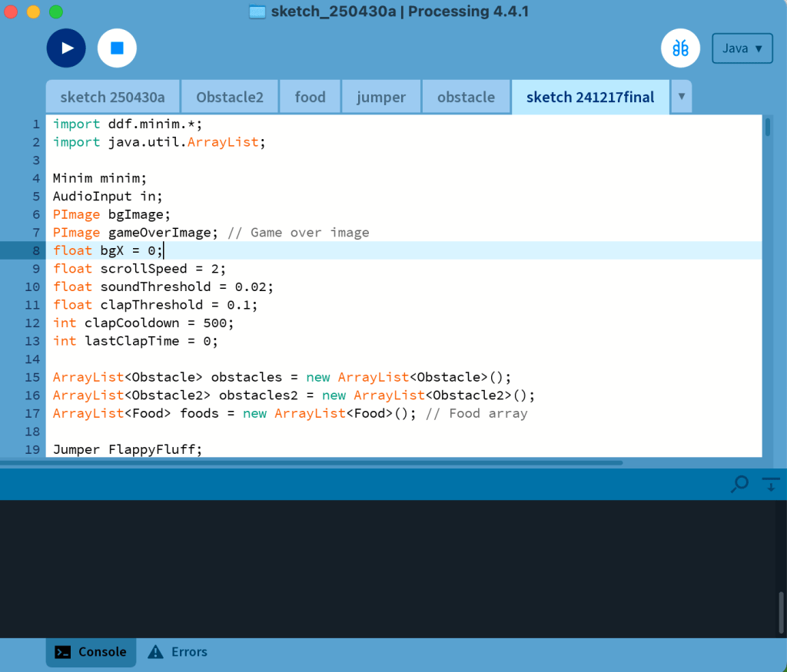
Task: Switch to the sketch 250430a tab
Action: 112,98
